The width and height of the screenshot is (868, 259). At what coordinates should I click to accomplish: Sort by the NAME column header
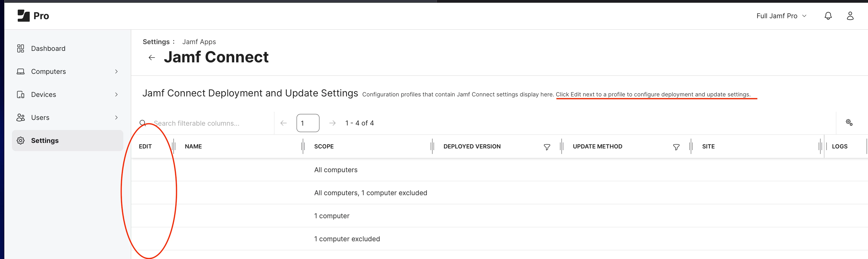193,146
